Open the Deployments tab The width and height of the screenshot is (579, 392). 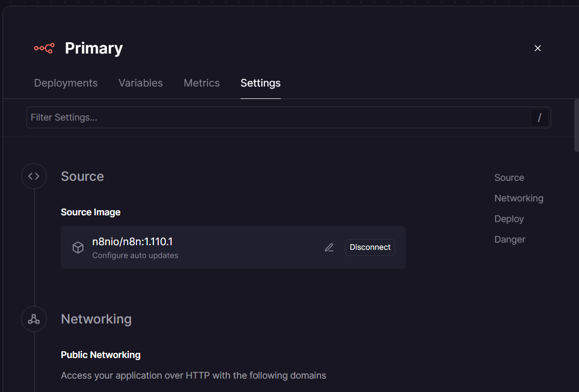[66, 83]
